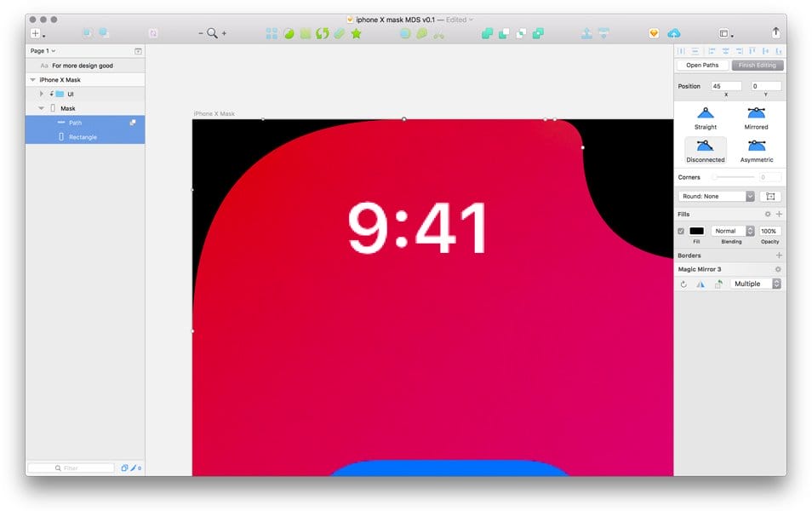Open the Normal blending mode dropdown
This screenshot has width=812, height=511.
pyautogui.click(x=732, y=230)
